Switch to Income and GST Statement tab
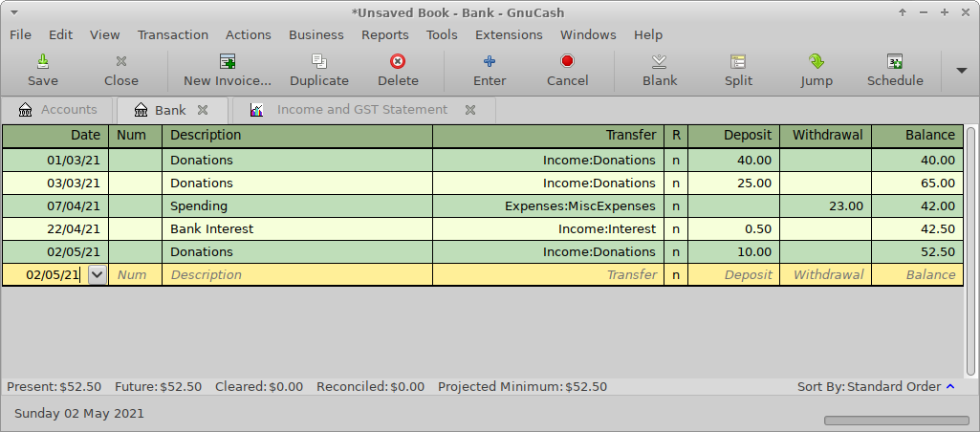 point(364,110)
